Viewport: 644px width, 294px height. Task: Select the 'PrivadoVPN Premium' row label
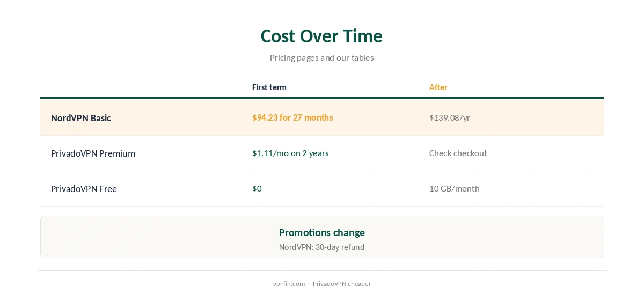pos(93,153)
